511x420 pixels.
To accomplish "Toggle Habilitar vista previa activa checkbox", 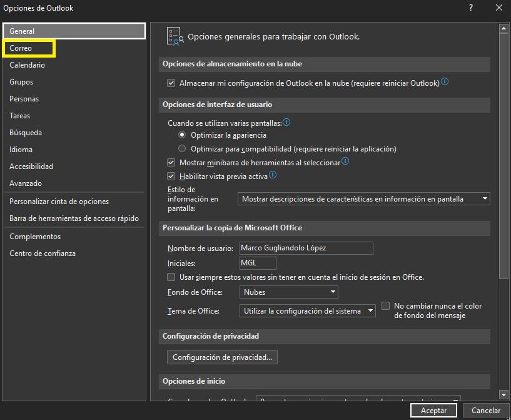I will (171, 177).
